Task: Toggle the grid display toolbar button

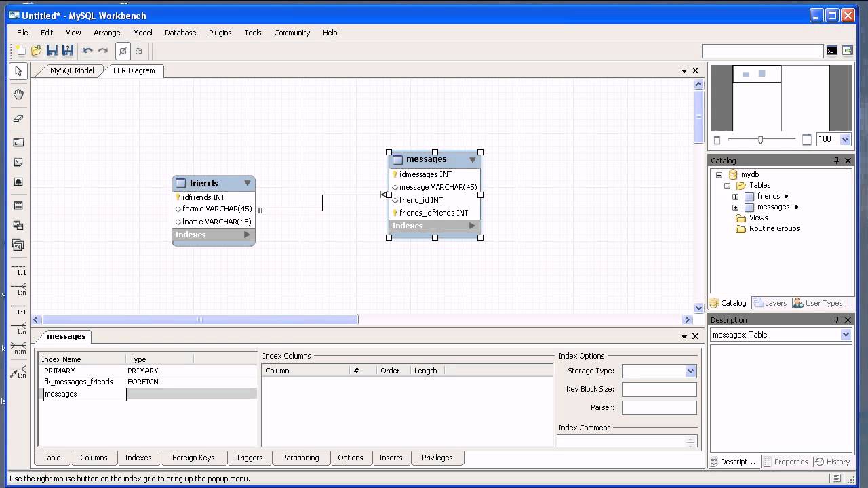Action: (123, 51)
